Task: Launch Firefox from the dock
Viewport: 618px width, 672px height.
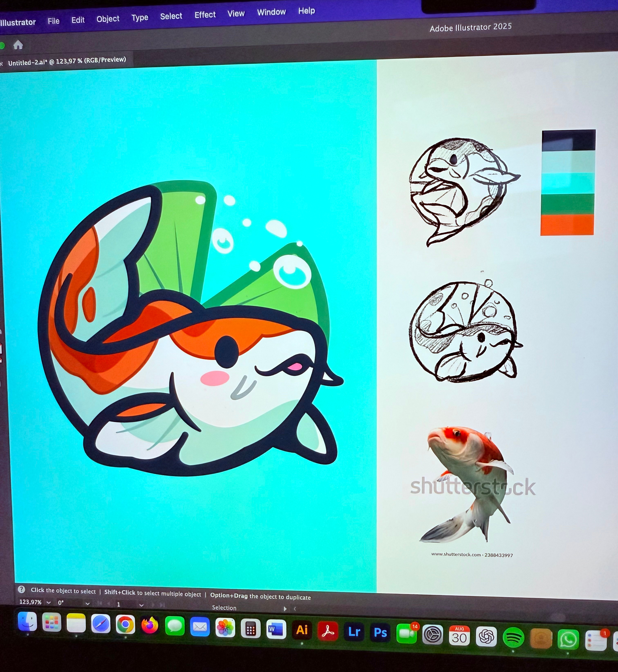Action: point(150,625)
